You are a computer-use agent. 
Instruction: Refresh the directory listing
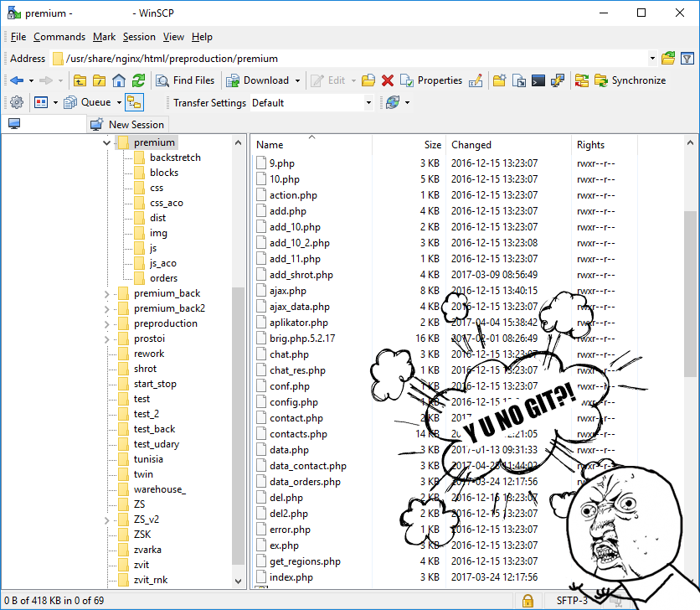pyautogui.click(x=138, y=80)
